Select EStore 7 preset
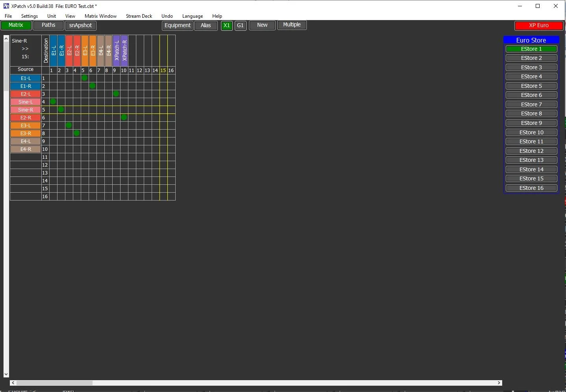The height and width of the screenshot is (392, 566). [531, 104]
